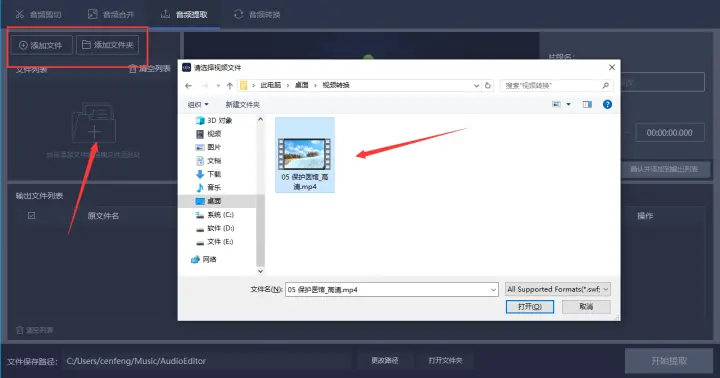
Task: Select 文档 in navigation pane
Action: [x=208, y=161]
